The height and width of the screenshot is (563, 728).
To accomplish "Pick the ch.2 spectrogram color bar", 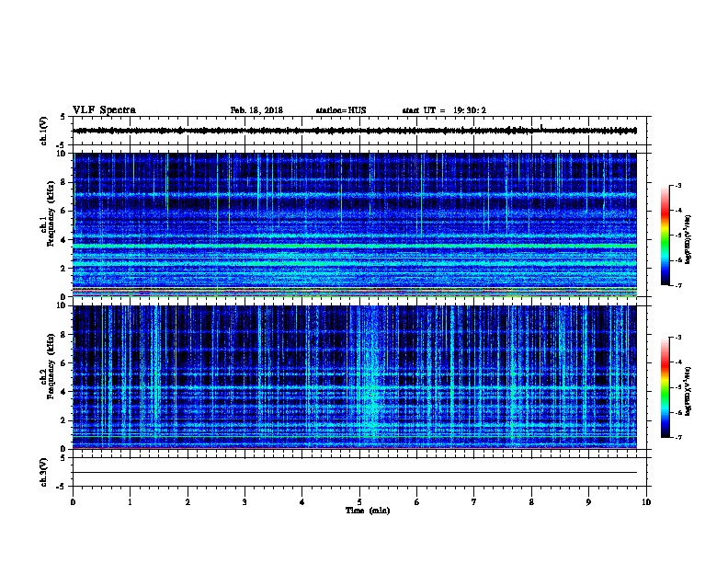I will (665, 387).
